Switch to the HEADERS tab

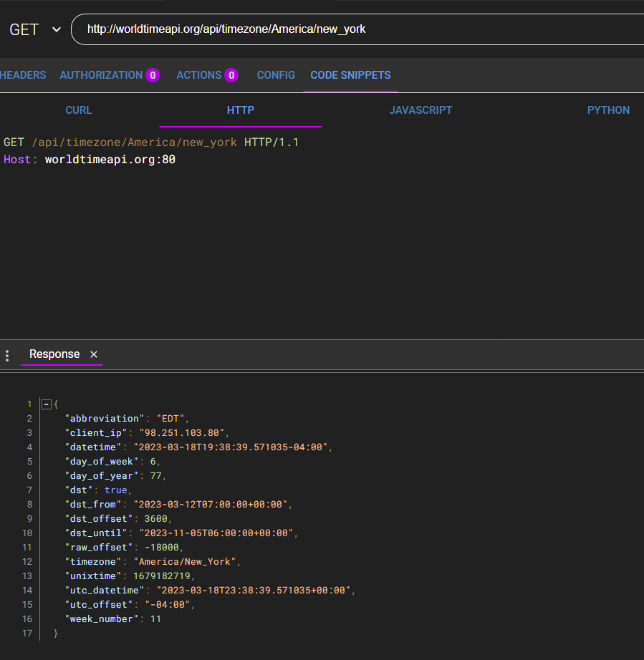[x=23, y=75]
